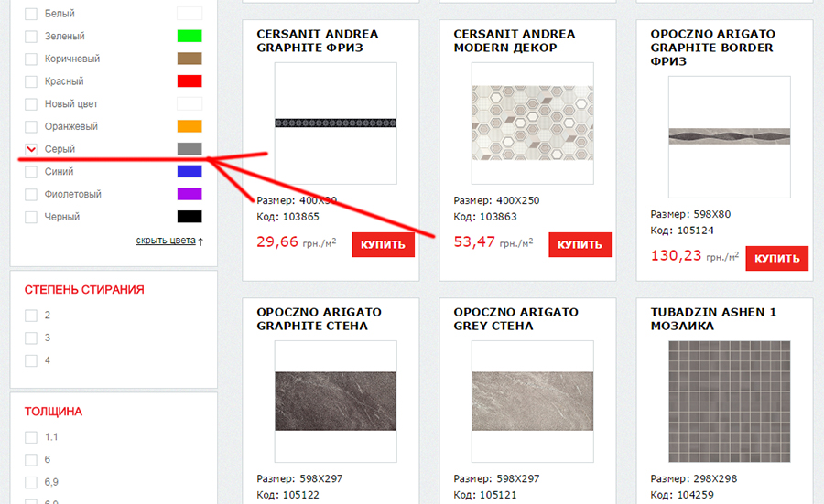Check the Синий color checkbox
The image size is (824, 504).
click(31, 172)
